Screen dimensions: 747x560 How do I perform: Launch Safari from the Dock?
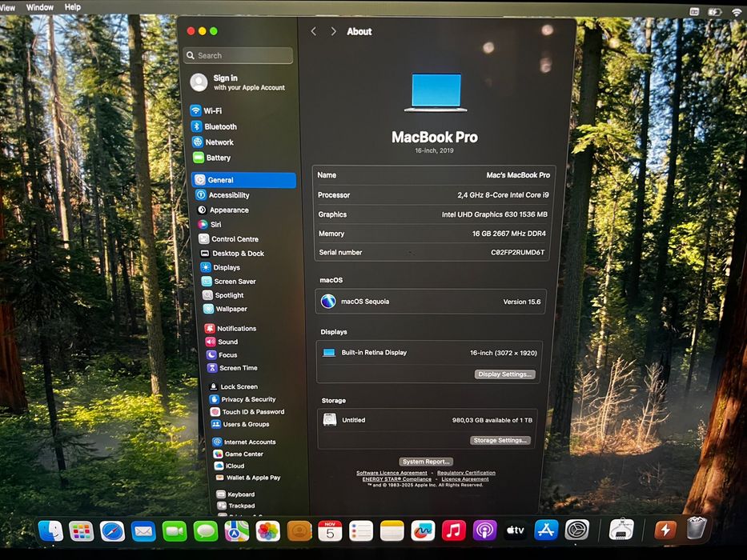(x=112, y=531)
